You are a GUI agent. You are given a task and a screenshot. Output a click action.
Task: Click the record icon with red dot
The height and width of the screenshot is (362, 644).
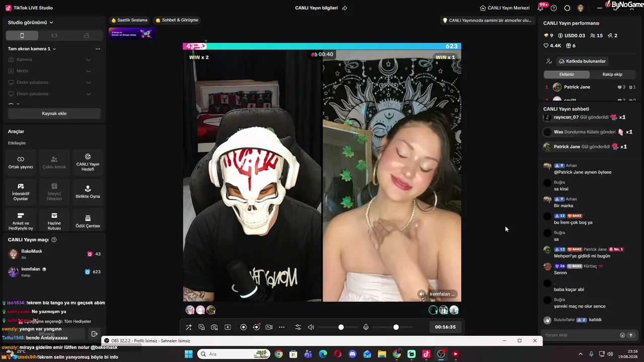click(x=257, y=327)
